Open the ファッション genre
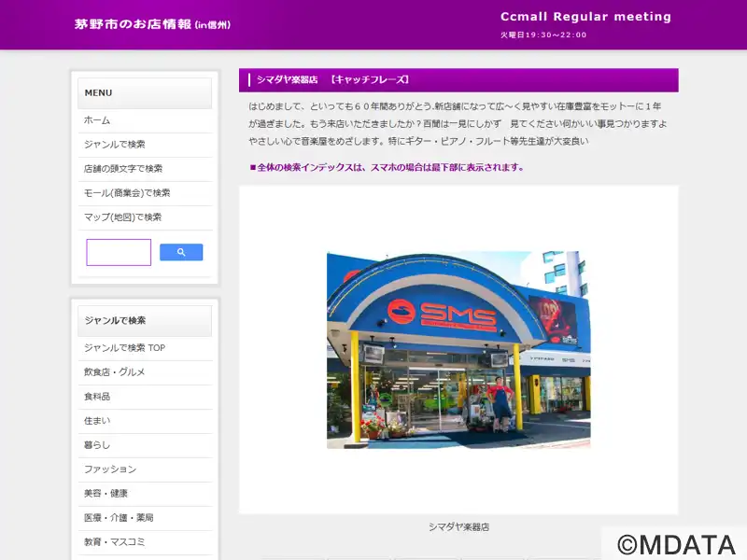The height and width of the screenshot is (560, 747). coord(145,469)
